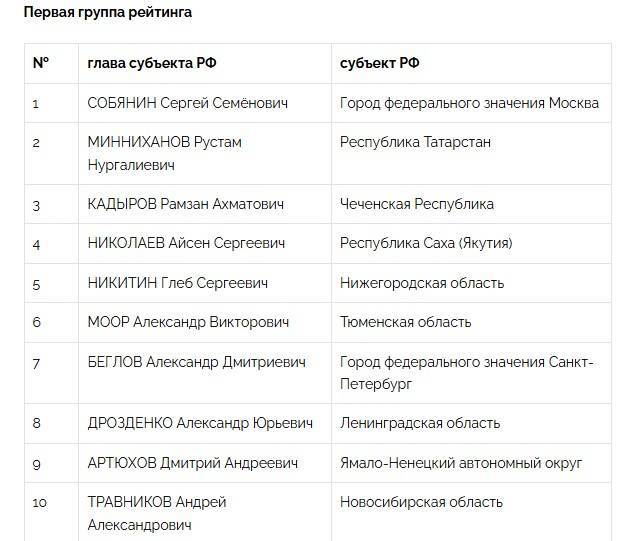
Task: Click the "№" column header
Action: 41,63
